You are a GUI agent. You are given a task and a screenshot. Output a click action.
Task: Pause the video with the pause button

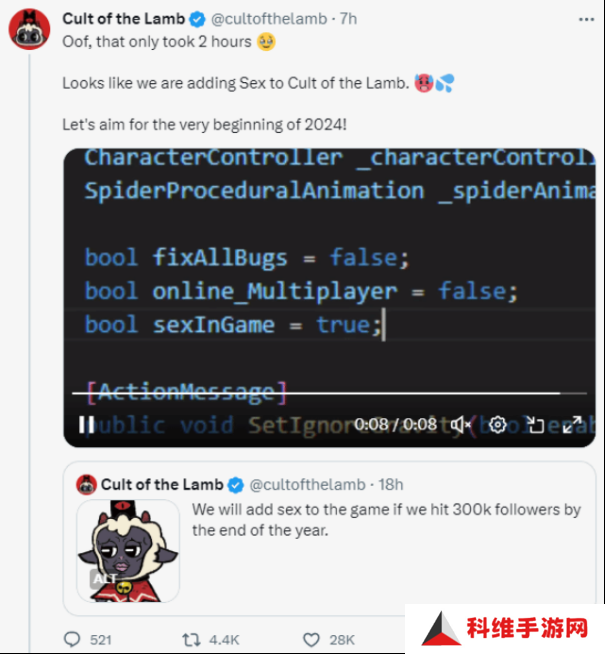click(x=87, y=425)
